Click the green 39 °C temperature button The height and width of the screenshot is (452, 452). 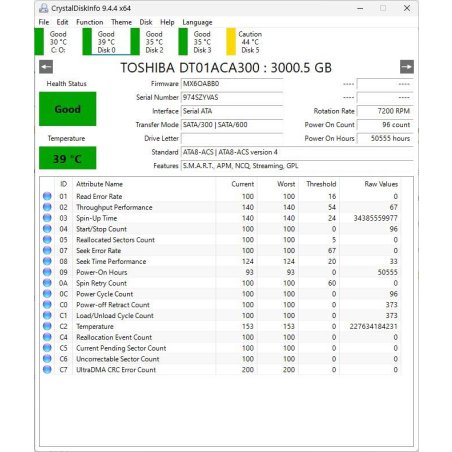tap(68, 158)
